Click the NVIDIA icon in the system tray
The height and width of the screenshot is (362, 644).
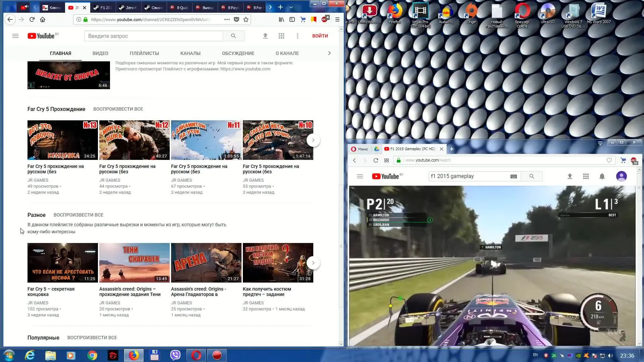578,355
